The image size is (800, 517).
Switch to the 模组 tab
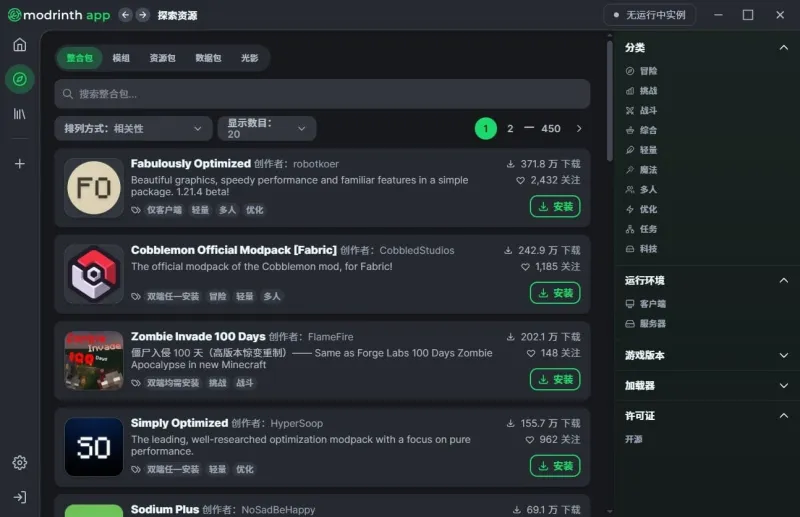[x=121, y=58]
